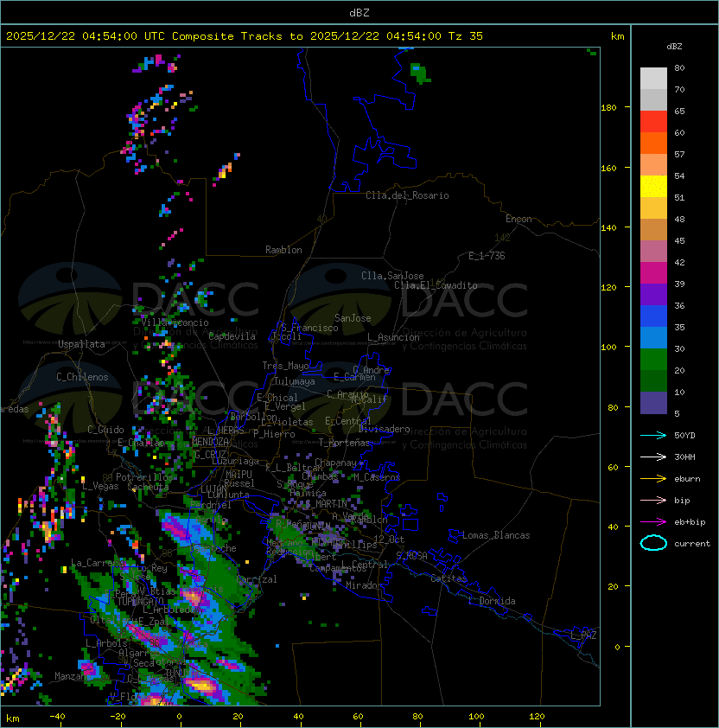Click the 'Encon' map label
The width and height of the screenshot is (719, 728).
click(519, 219)
